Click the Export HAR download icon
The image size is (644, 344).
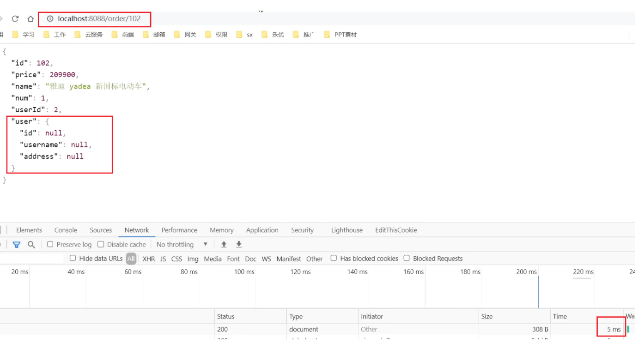tap(239, 244)
